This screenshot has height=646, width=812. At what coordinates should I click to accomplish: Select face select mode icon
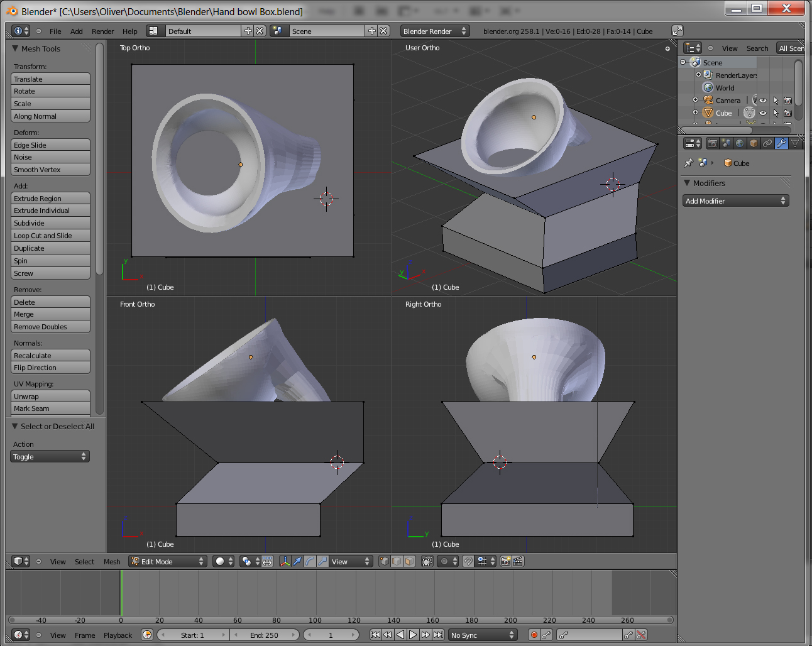[409, 561]
